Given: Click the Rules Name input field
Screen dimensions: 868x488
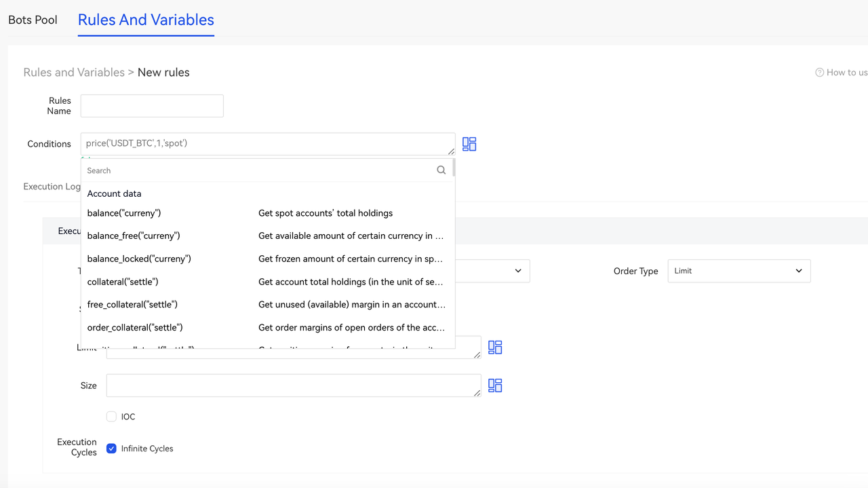Looking at the screenshot, I should point(152,106).
